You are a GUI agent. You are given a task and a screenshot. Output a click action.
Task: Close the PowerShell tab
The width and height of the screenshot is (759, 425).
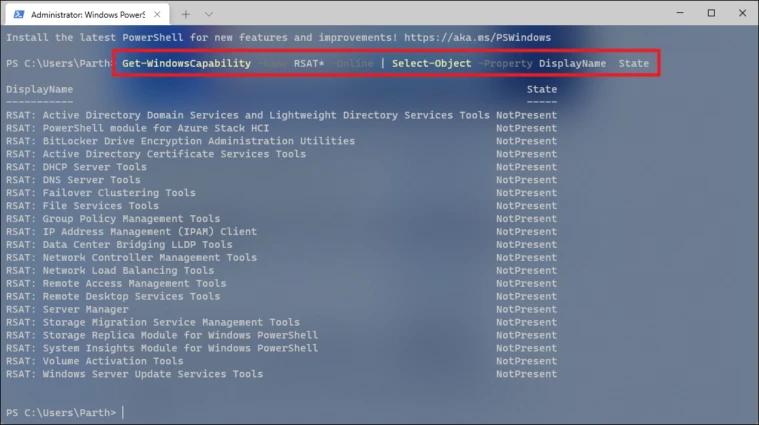coord(157,15)
